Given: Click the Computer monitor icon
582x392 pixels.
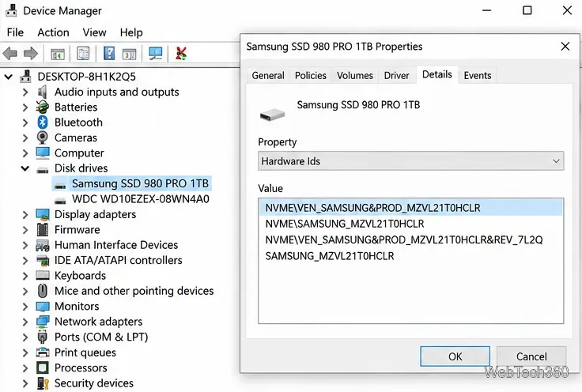Looking at the screenshot, I should click(x=43, y=153).
